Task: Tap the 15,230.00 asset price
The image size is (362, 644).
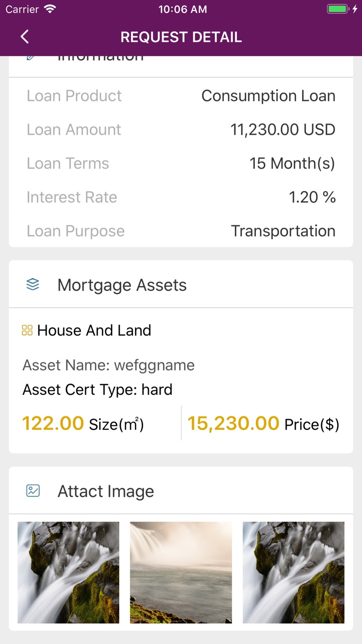Action: click(x=233, y=423)
